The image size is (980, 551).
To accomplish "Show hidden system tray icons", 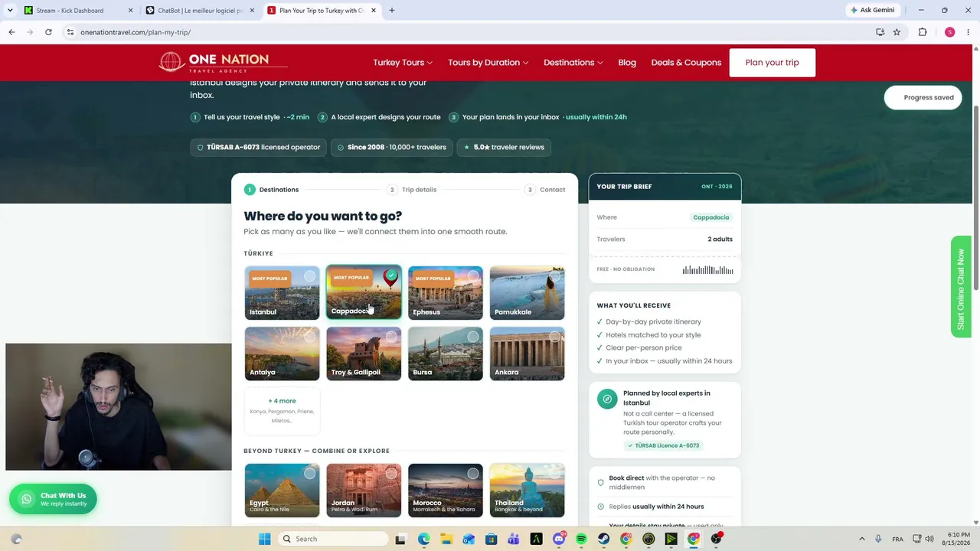I will [861, 539].
